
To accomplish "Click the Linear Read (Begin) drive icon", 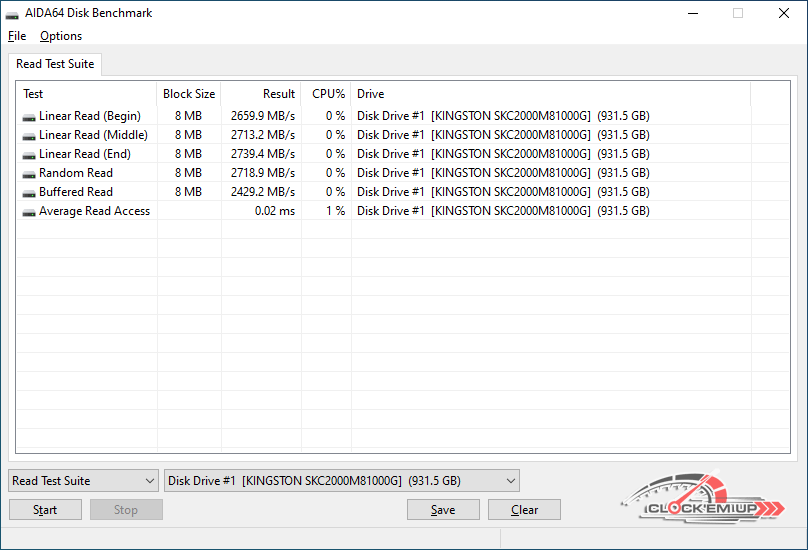I will tap(29, 117).
